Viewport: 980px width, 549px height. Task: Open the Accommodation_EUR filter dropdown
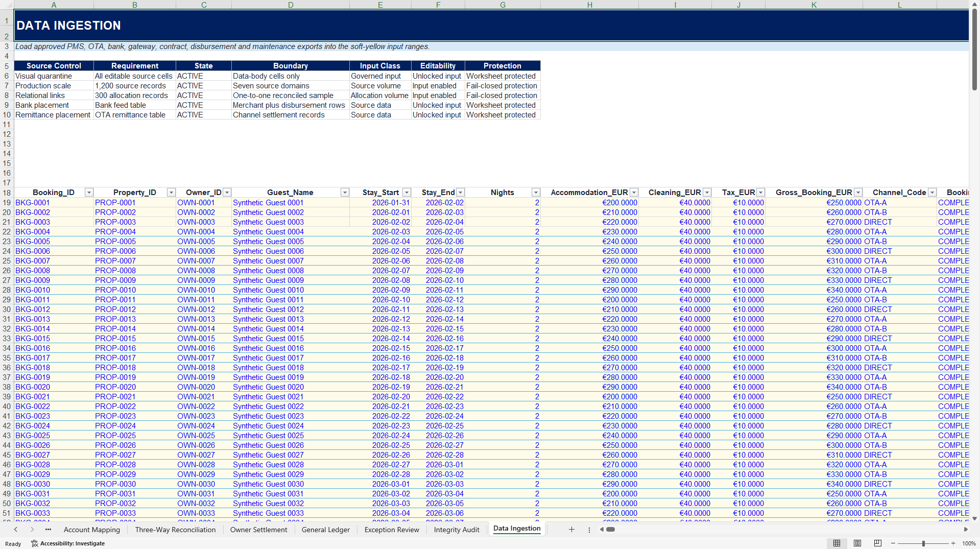tap(634, 193)
